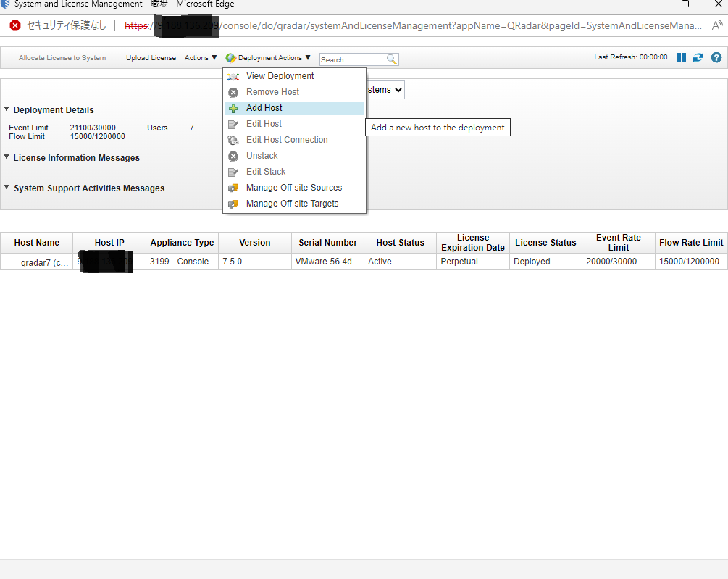
Task: Select Manage Off-site Targets menu item
Action: [294, 204]
